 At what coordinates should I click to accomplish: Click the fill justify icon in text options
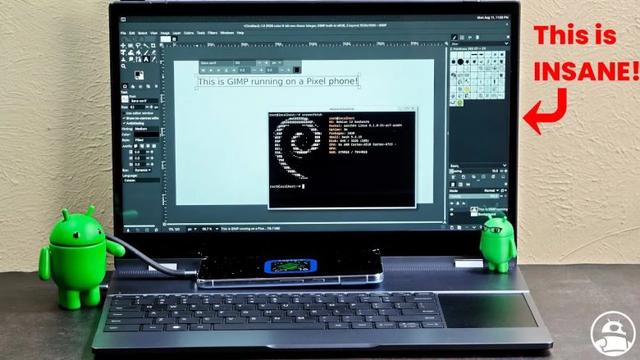154,146
